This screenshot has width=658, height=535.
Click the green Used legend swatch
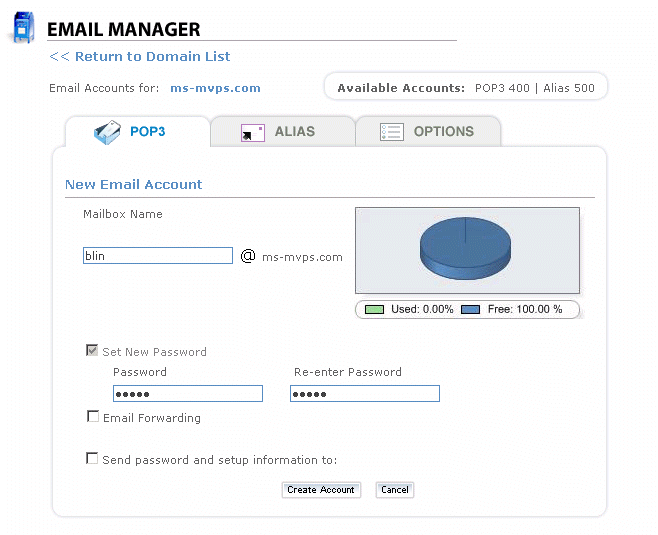coord(374,310)
